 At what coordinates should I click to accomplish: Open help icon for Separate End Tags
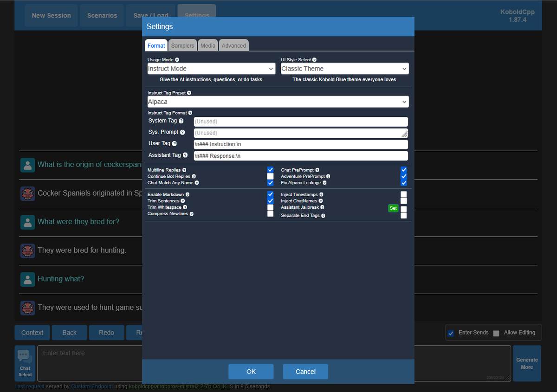(x=324, y=216)
